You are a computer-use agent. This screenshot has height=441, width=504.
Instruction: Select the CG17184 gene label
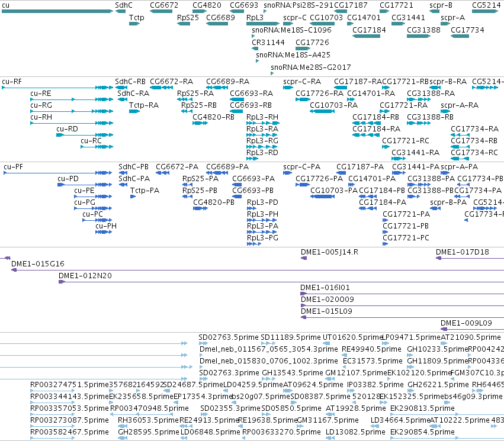pyautogui.click(x=369, y=30)
